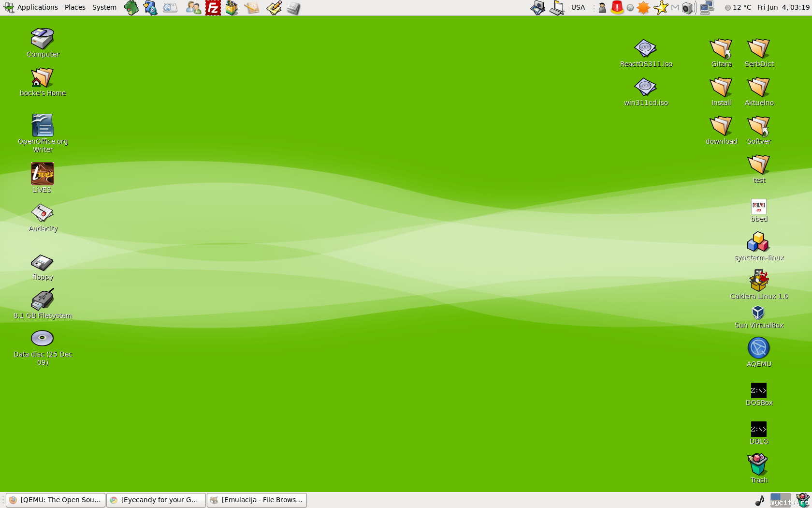Click the small gray globe tray icon
The height and width of the screenshot is (508, 812).
click(x=630, y=8)
